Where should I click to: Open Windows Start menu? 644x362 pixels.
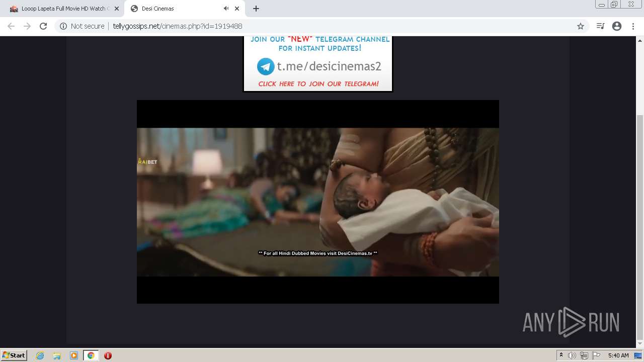point(14,355)
